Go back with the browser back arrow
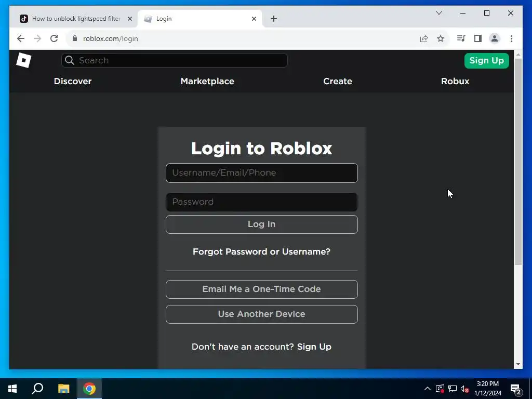 point(21,38)
